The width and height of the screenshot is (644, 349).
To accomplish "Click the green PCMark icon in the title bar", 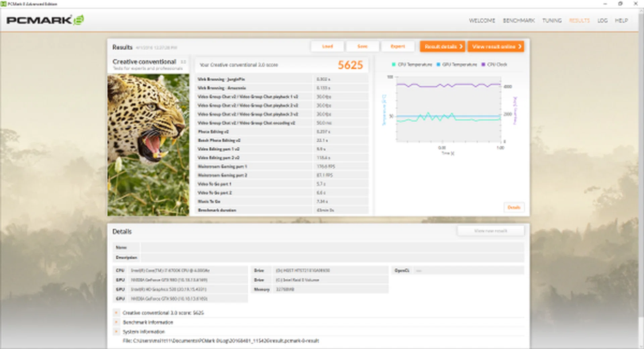I will [3, 4].
